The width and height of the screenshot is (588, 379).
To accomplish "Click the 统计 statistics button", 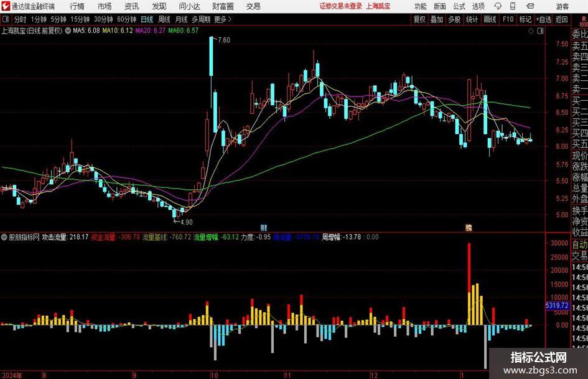I will (472, 19).
